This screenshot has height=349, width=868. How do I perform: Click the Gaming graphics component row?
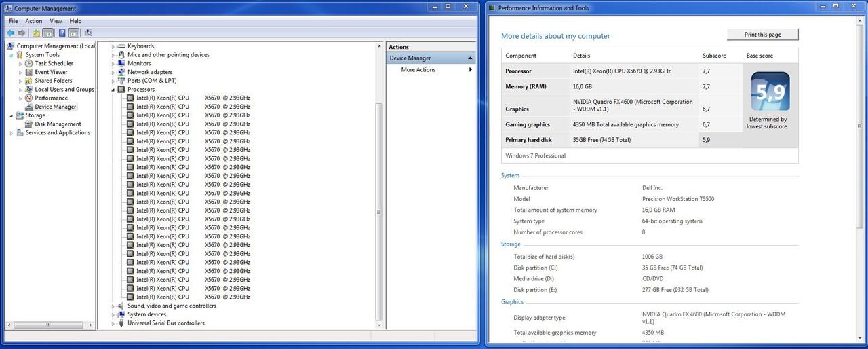click(x=622, y=124)
